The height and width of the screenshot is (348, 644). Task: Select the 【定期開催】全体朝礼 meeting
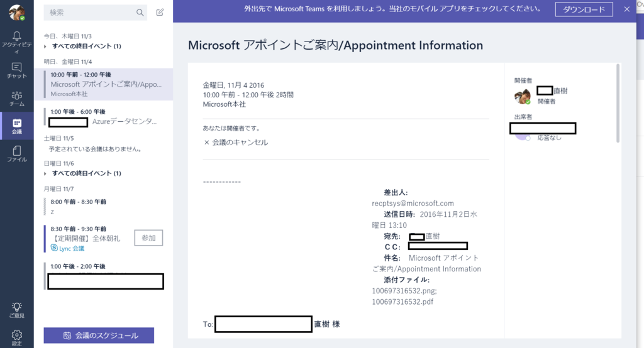coord(86,239)
